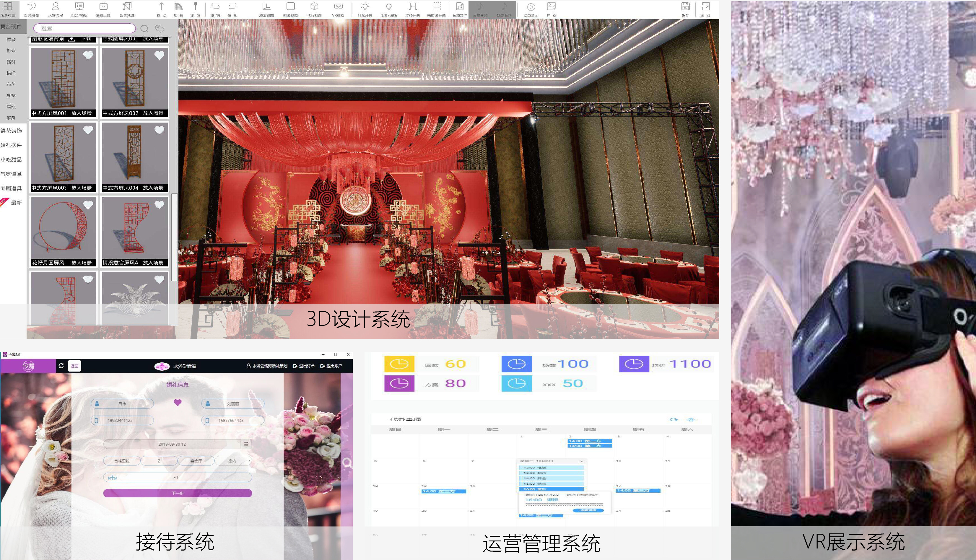Select the 旋转 rotate tool

[x=178, y=9]
